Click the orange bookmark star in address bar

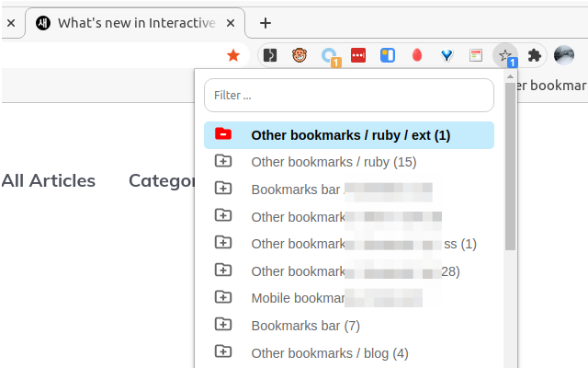pos(233,55)
